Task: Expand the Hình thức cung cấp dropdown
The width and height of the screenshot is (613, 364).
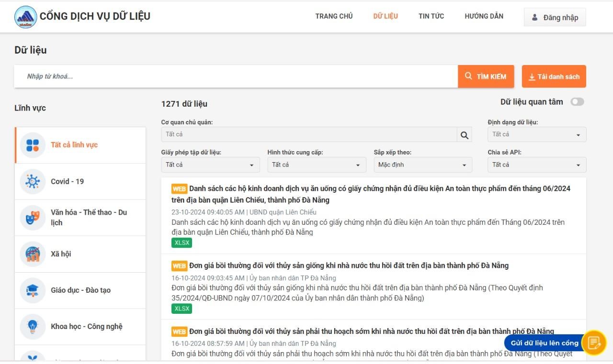Action: [x=317, y=165]
